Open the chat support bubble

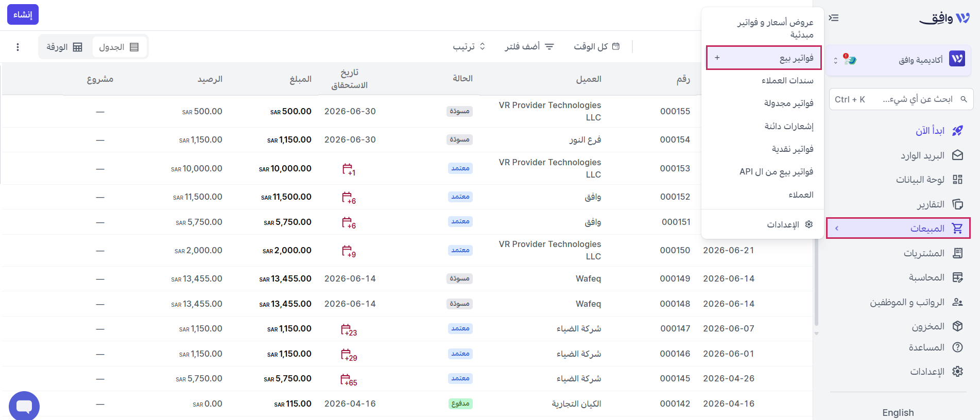point(24,406)
